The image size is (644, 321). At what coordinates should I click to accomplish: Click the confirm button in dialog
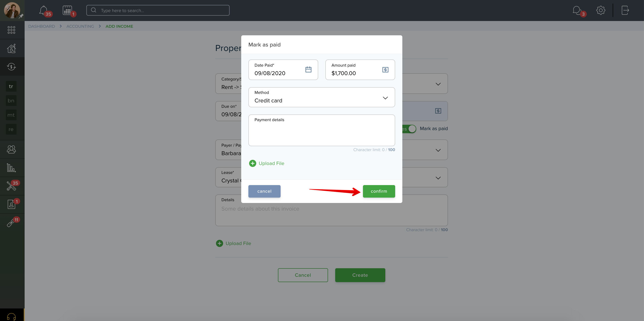point(379,191)
